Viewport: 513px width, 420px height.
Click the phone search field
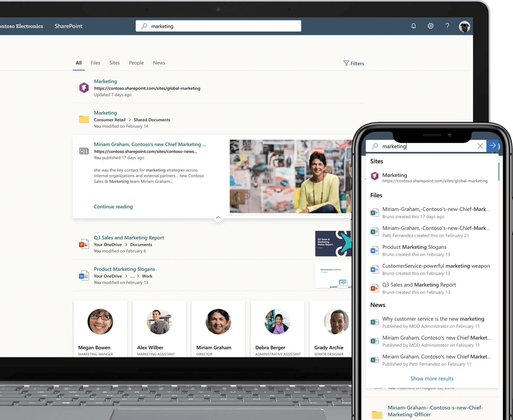click(x=426, y=146)
